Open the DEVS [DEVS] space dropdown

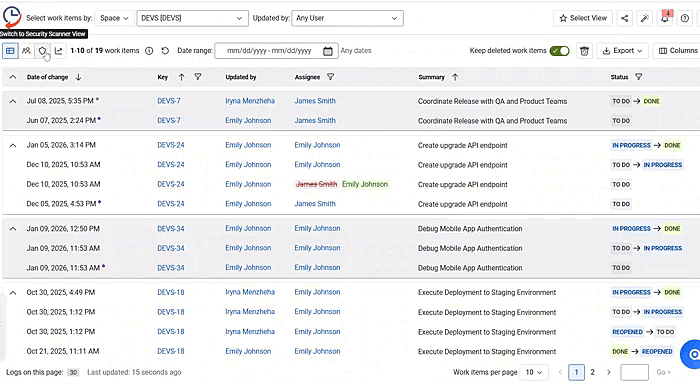192,18
